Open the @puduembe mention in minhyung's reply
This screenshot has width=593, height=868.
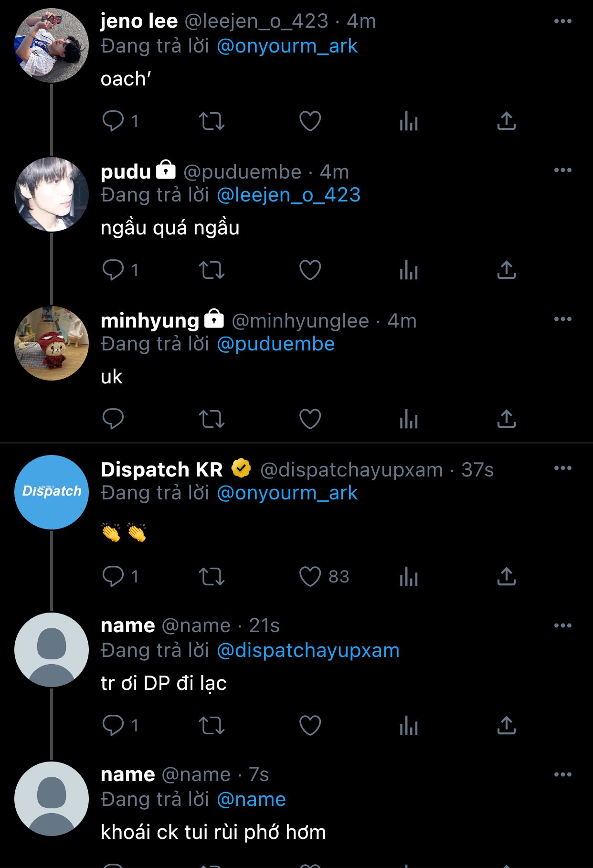[x=276, y=344]
